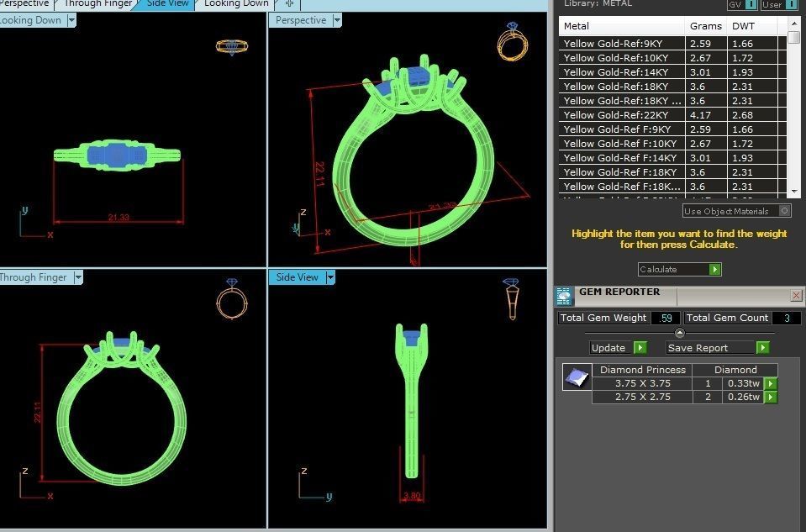Click the metal list scroll up arrow
This screenshot has width=806, height=532.
tap(793, 24)
